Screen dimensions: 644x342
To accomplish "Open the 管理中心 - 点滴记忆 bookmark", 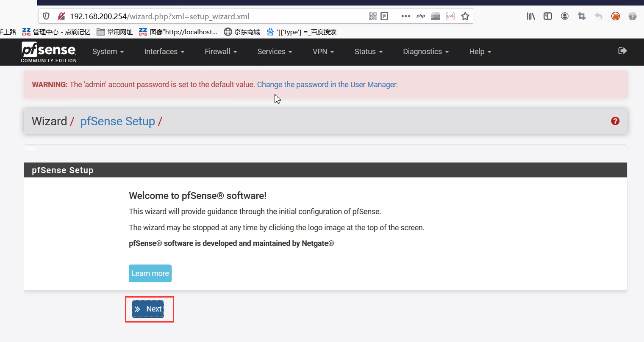I will pyautogui.click(x=56, y=32).
